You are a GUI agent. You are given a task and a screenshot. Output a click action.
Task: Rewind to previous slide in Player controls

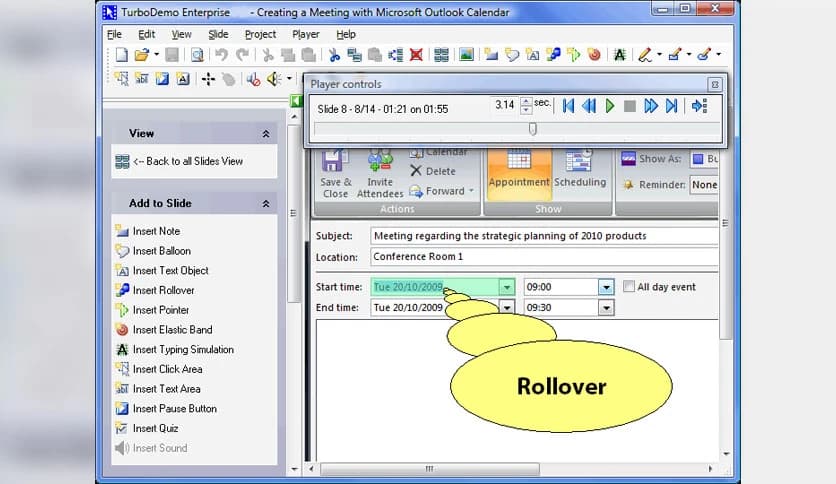click(589, 106)
